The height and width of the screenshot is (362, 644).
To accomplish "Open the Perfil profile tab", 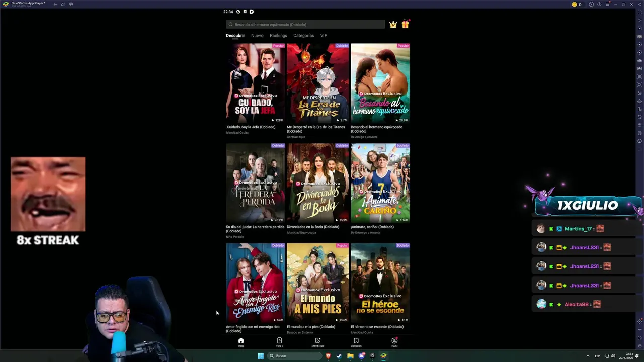I will (394, 342).
